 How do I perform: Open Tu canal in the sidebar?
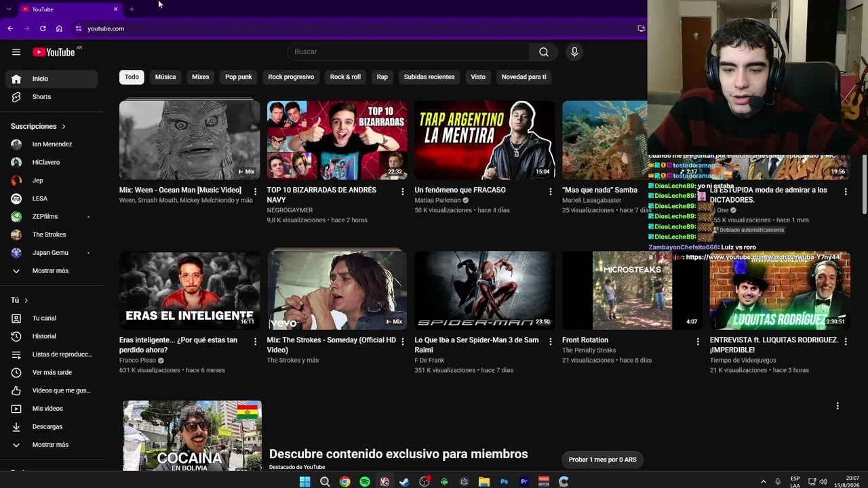(52, 318)
